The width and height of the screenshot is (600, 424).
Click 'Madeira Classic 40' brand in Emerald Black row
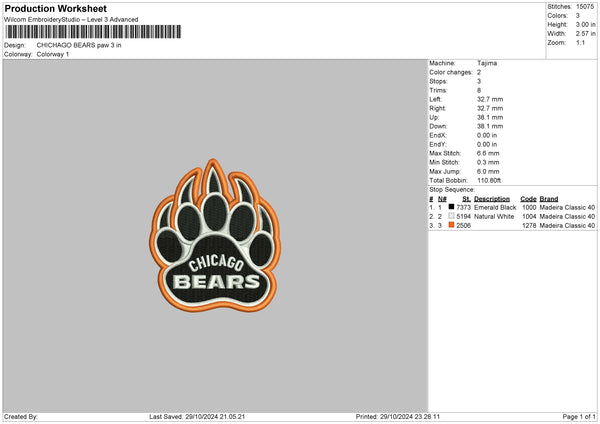tap(567, 207)
